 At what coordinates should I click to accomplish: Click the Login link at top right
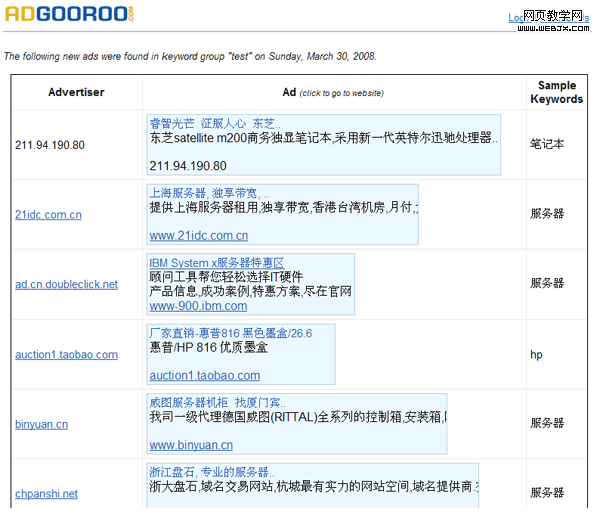click(x=521, y=18)
